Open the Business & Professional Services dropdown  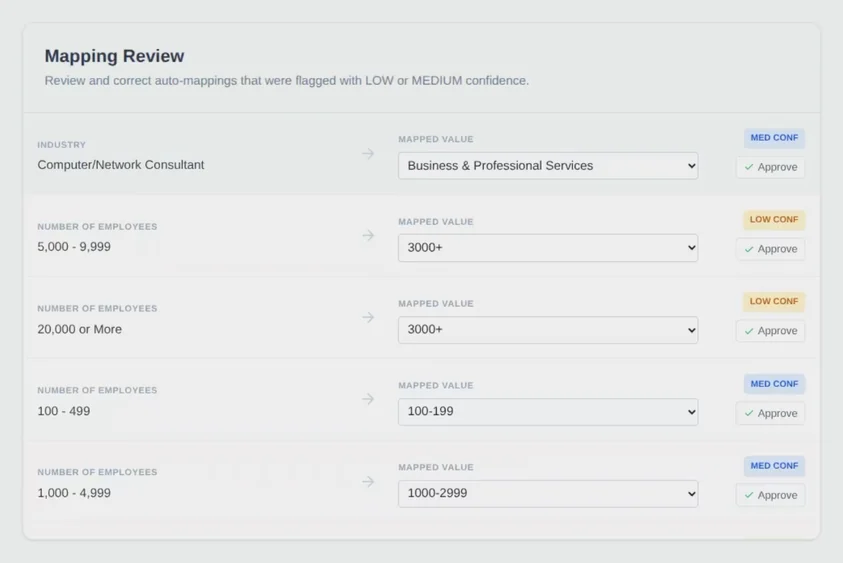(548, 166)
